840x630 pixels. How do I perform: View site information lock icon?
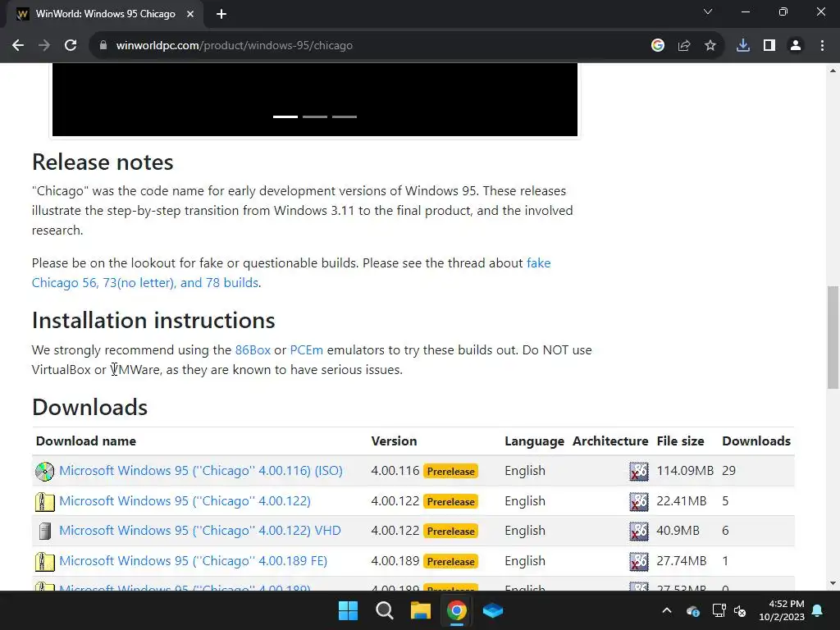(x=103, y=46)
